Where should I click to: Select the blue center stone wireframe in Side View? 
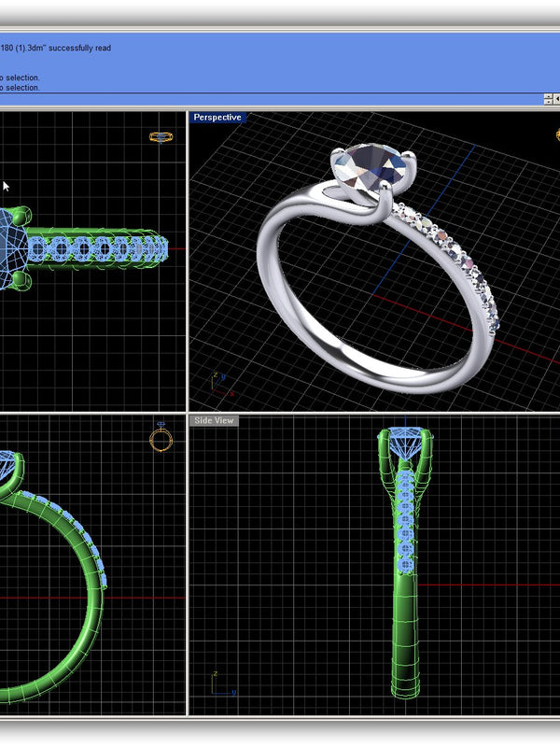(x=405, y=443)
